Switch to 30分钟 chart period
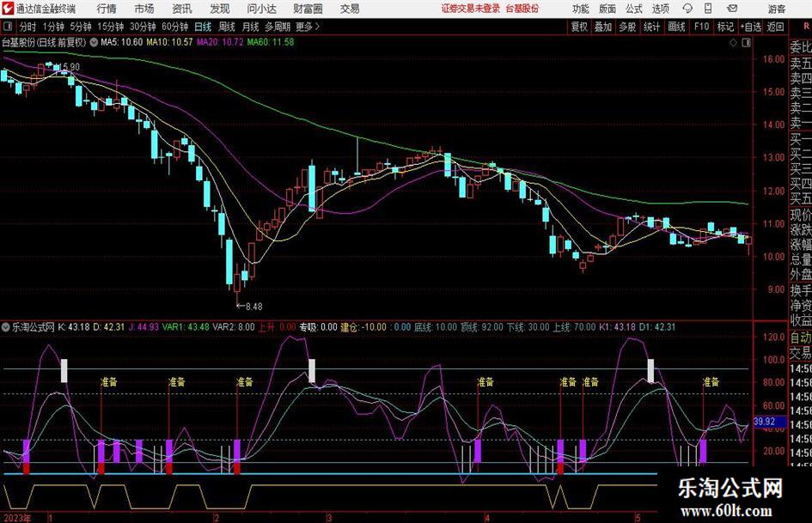The image size is (812, 523). (143, 27)
